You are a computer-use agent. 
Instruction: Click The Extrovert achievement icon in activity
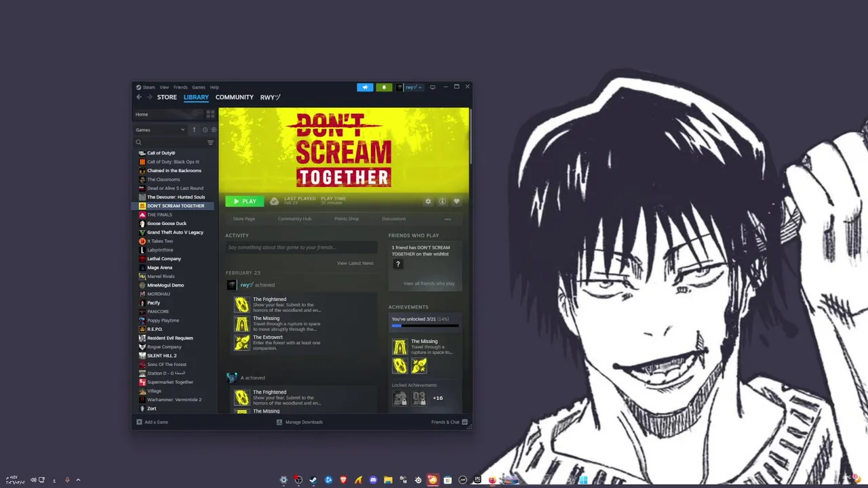coord(242,343)
